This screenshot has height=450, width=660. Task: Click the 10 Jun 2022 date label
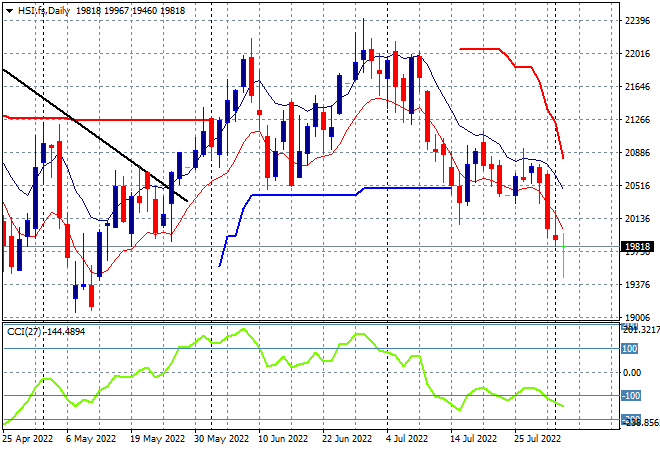point(283,439)
